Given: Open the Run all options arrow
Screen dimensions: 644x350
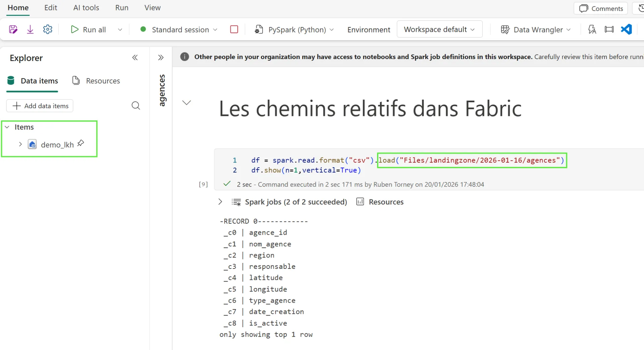Looking at the screenshot, I should click(x=120, y=30).
